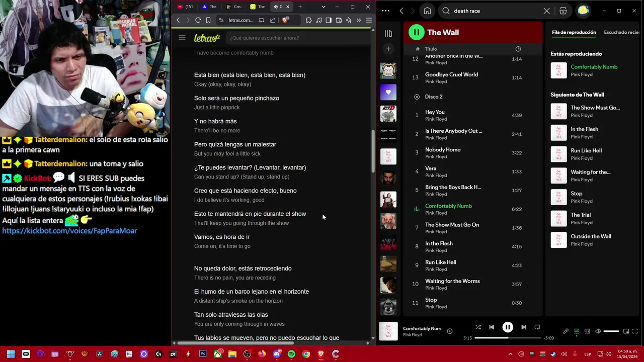Open Spotify mini player icon
This screenshot has width=644, height=362.
[x=626, y=331]
